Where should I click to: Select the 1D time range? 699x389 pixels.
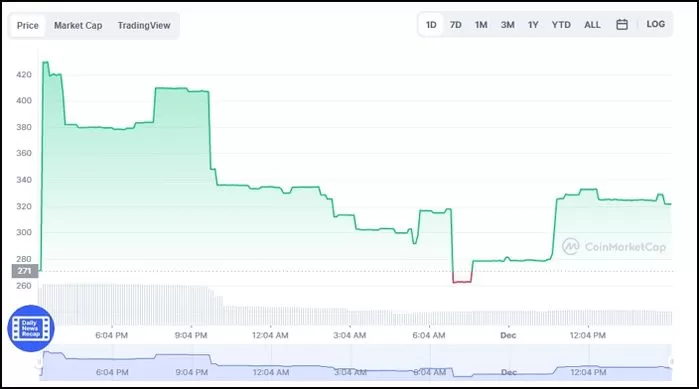click(x=431, y=25)
